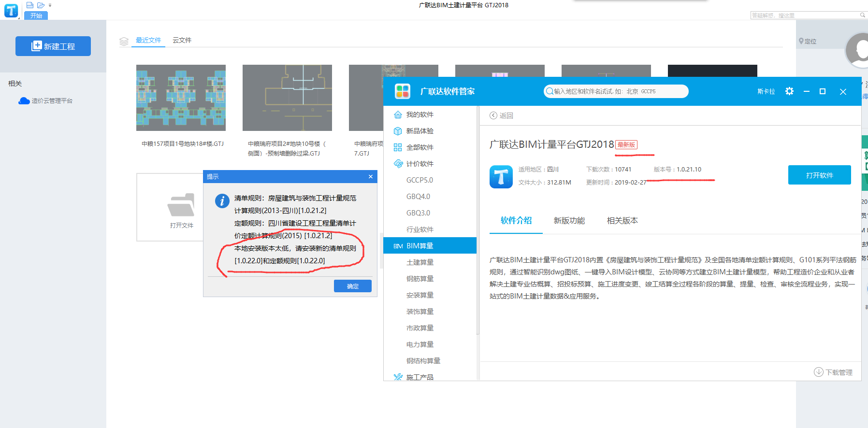
Task: Click the search magnifier in 软件管家
Action: click(x=550, y=91)
